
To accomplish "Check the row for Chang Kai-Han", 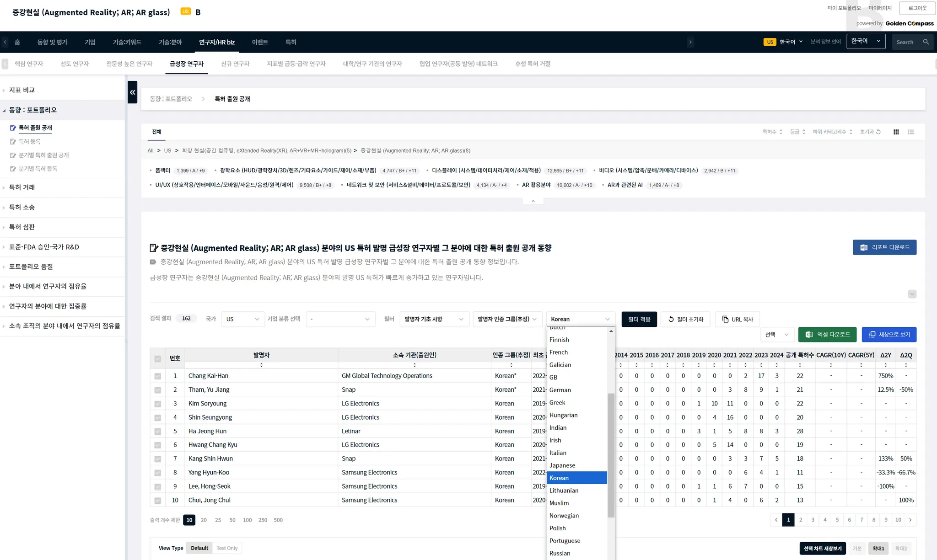I will [x=157, y=376].
